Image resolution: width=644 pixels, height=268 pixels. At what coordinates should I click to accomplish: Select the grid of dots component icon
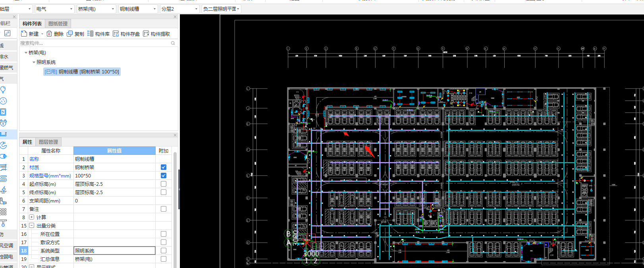pyautogui.click(x=3, y=212)
